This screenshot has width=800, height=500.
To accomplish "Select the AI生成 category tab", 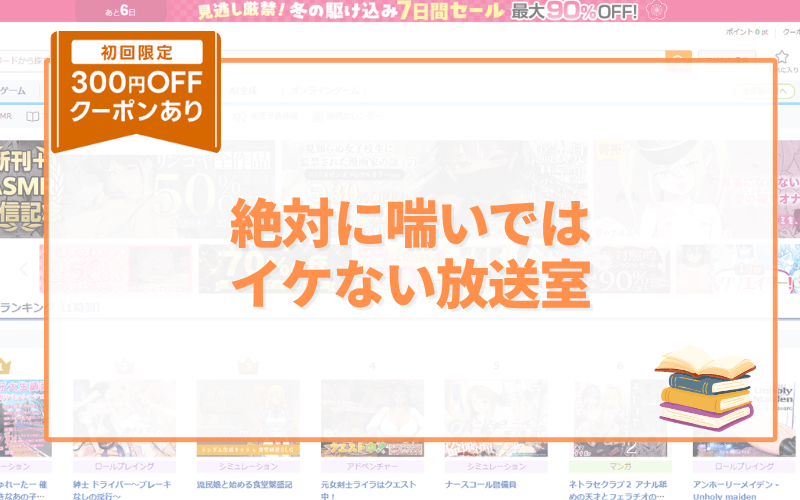I will pos(243,91).
